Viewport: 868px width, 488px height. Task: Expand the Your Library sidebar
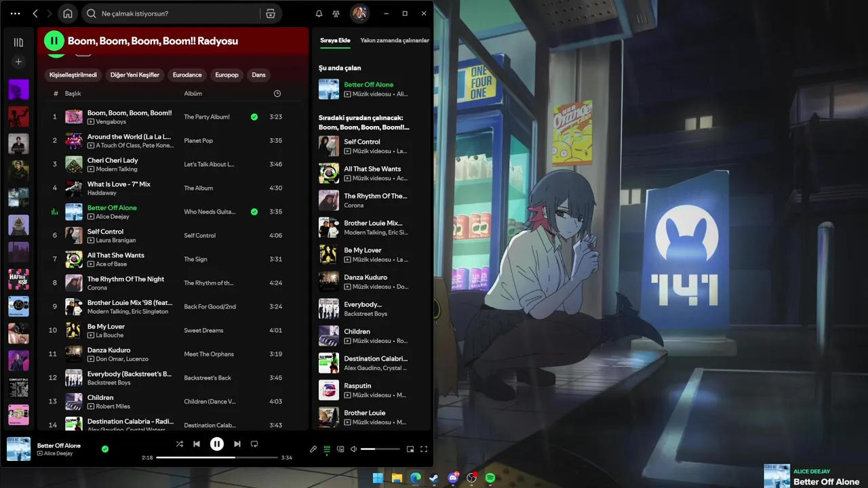click(18, 42)
